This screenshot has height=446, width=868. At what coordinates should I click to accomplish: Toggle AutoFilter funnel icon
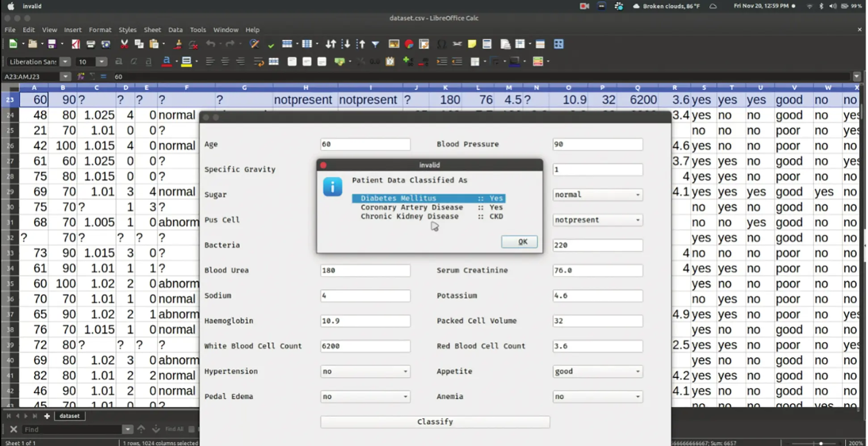376,44
